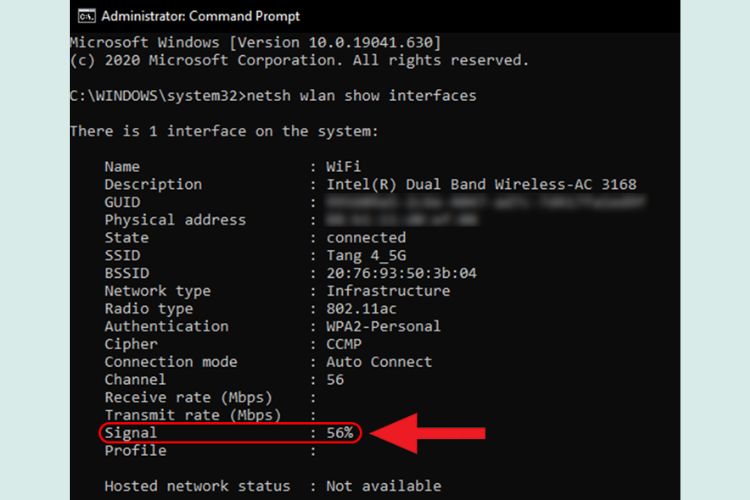Click the WPA2-Personal authentication value
The width and height of the screenshot is (750, 500).
(x=384, y=326)
